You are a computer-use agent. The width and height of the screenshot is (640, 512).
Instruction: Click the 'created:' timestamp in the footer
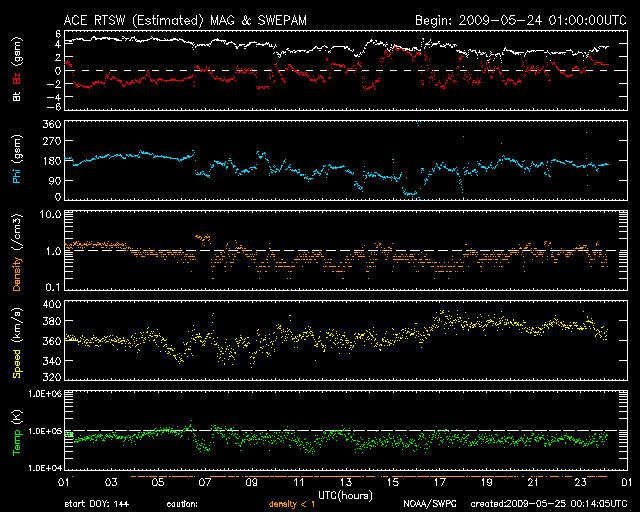coord(549,504)
